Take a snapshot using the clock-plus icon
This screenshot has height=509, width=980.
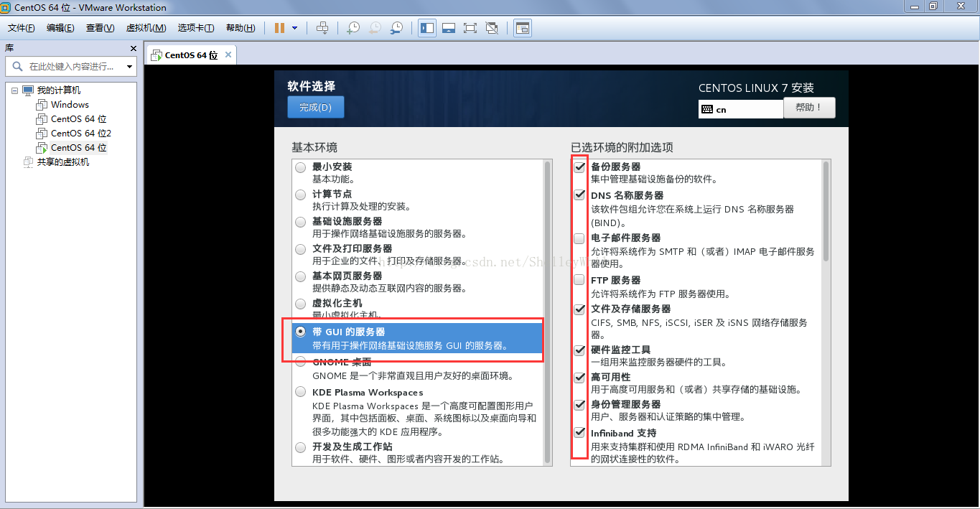click(353, 28)
